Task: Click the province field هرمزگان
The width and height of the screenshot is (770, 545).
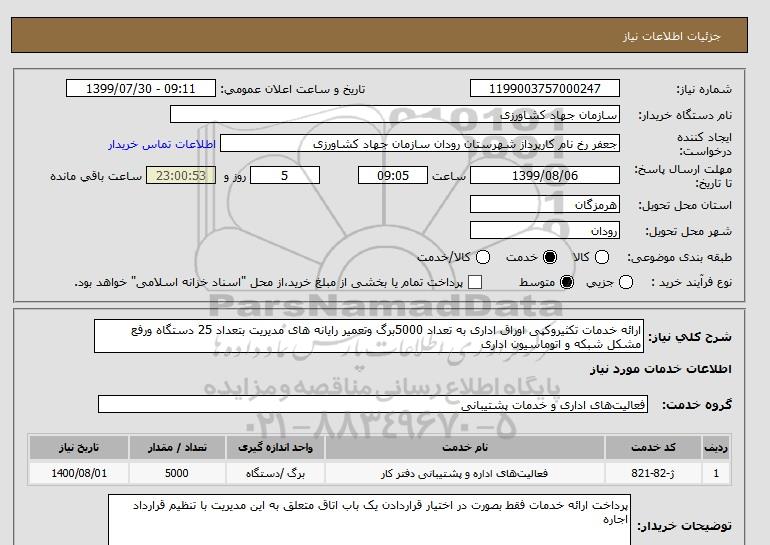Action: click(545, 204)
